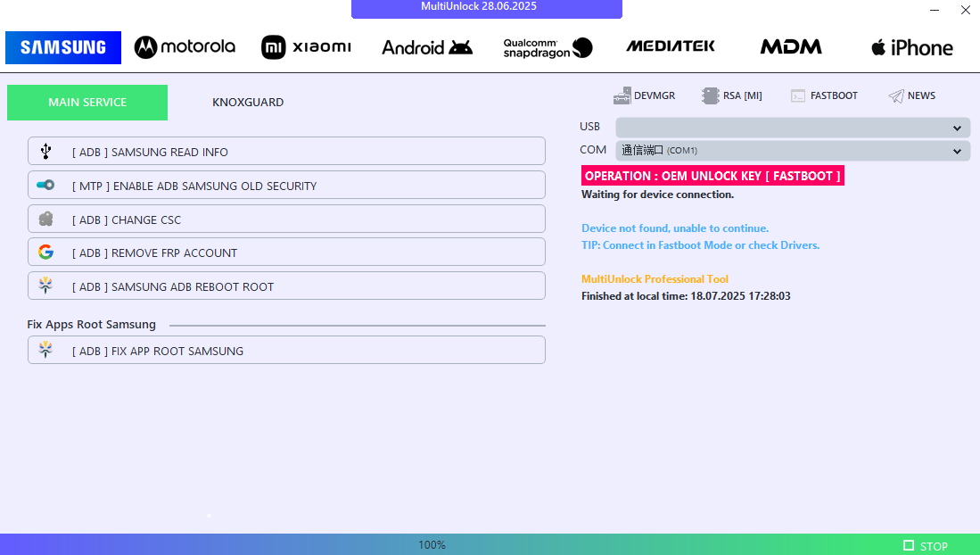Open the NEWS telegram link
Image resolution: width=980 pixels, height=555 pixels.
[911, 95]
